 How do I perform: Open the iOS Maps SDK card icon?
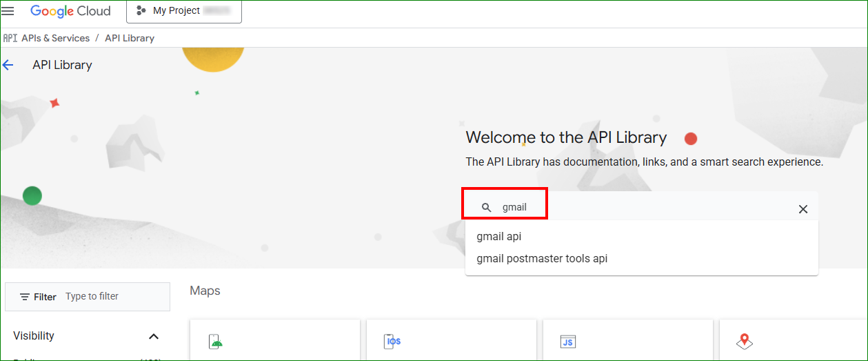point(392,341)
